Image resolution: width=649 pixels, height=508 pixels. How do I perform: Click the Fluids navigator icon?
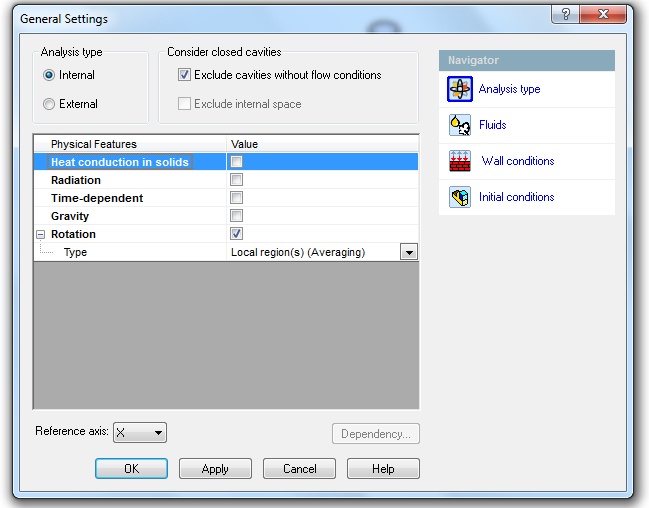[x=459, y=125]
